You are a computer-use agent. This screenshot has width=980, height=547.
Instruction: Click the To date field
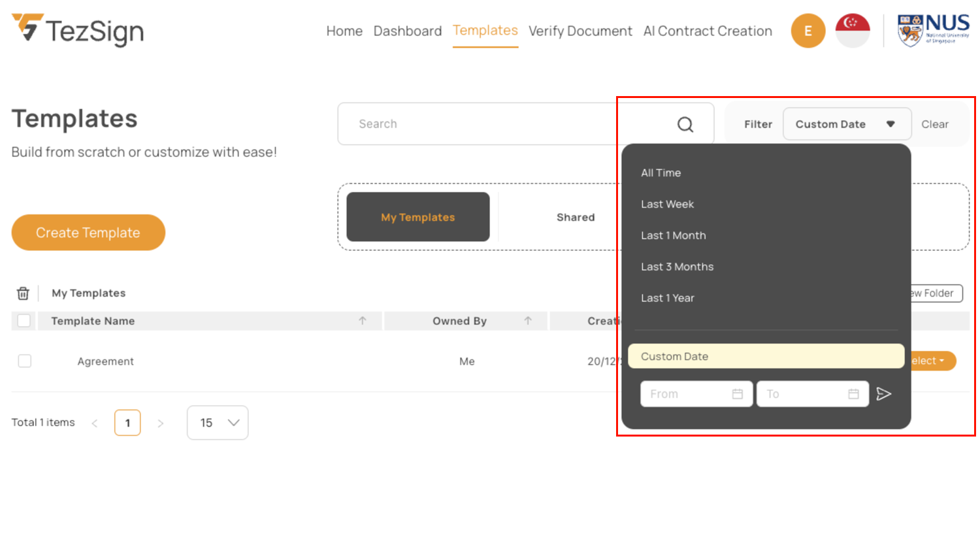(813, 394)
